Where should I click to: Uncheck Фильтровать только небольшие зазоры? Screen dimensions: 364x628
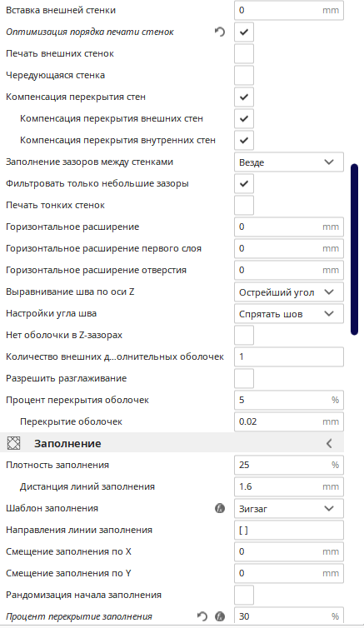(x=244, y=183)
